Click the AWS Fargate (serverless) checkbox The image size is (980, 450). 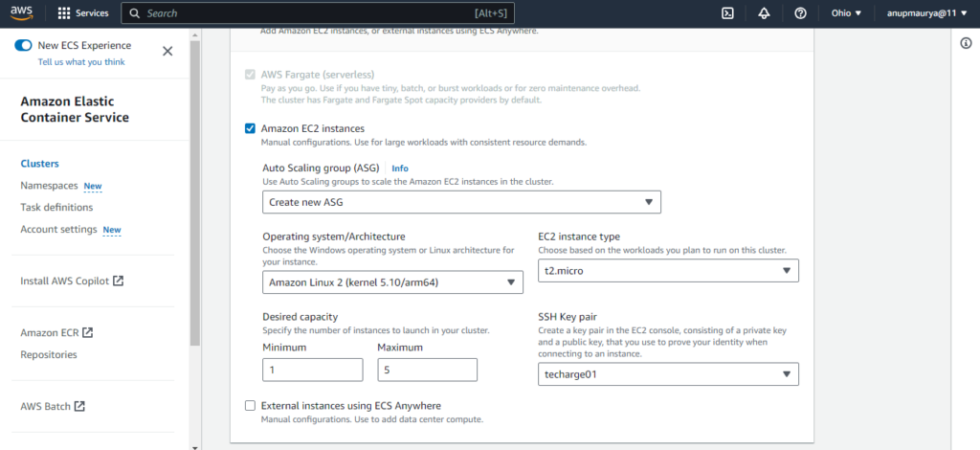point(250,75)
